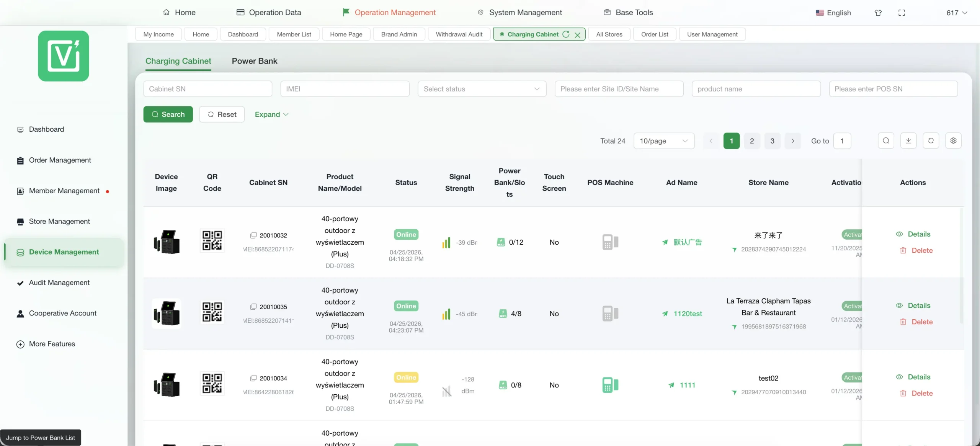Click device image of cabinet 20010034
Viewport: 980px width, 446px height.
[x=167, y=385]
